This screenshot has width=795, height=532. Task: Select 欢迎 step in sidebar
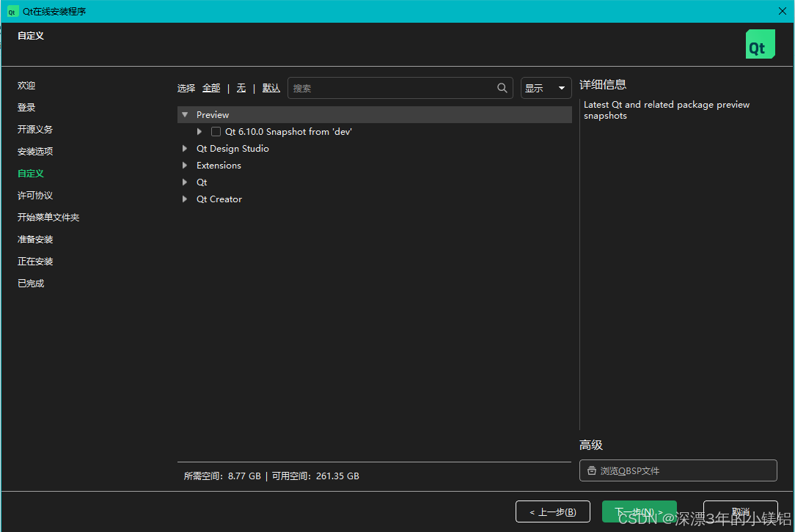[x=26, y=86]
